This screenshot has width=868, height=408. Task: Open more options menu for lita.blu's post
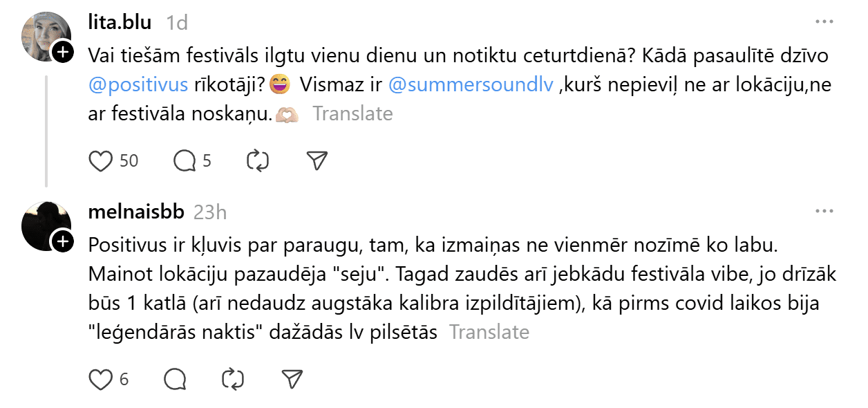[824, 22]
